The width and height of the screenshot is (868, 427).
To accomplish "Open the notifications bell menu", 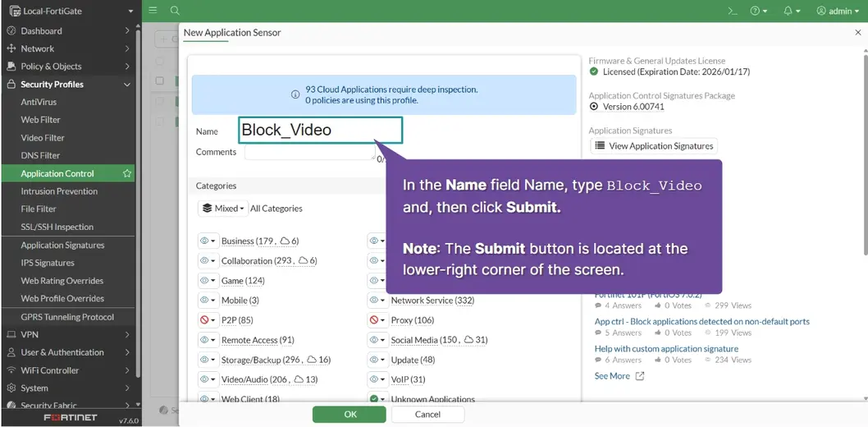I will pyautogui.click(x=793, y=11).
